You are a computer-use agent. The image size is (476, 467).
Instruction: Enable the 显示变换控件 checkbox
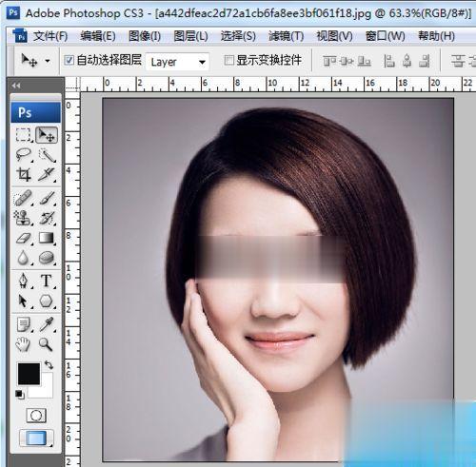[228, 60]
